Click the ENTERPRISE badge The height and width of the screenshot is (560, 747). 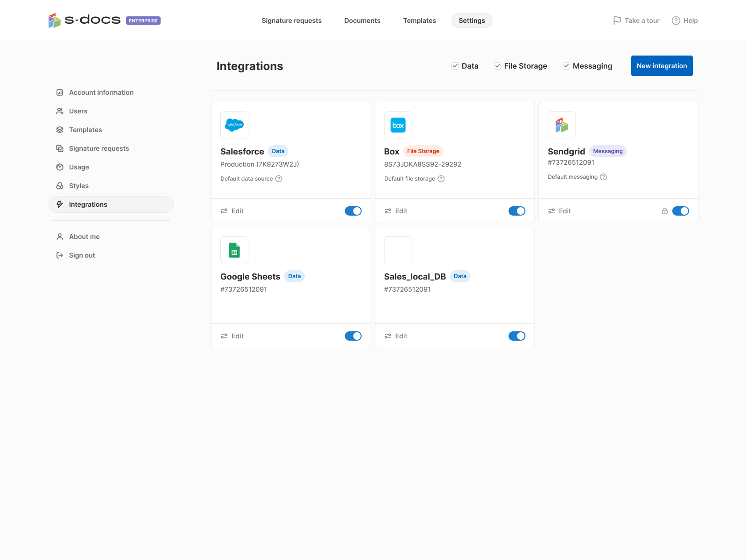[143, 21]
